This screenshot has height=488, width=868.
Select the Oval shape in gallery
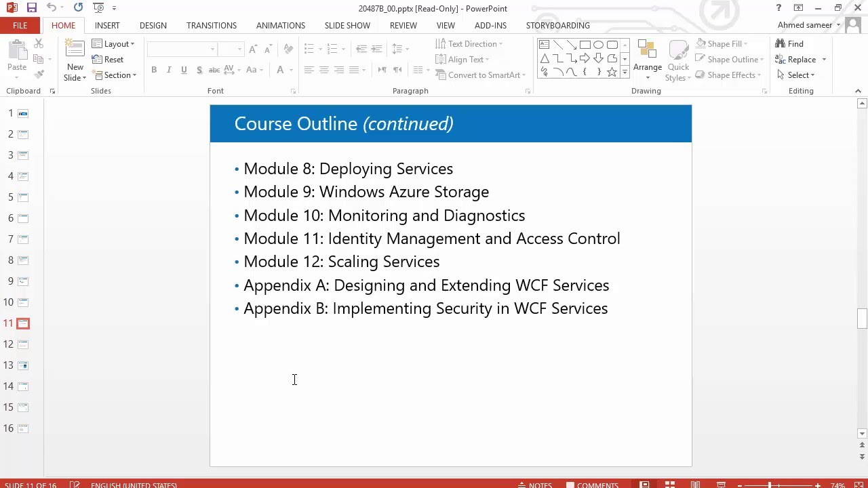click(x=598, y=45)
